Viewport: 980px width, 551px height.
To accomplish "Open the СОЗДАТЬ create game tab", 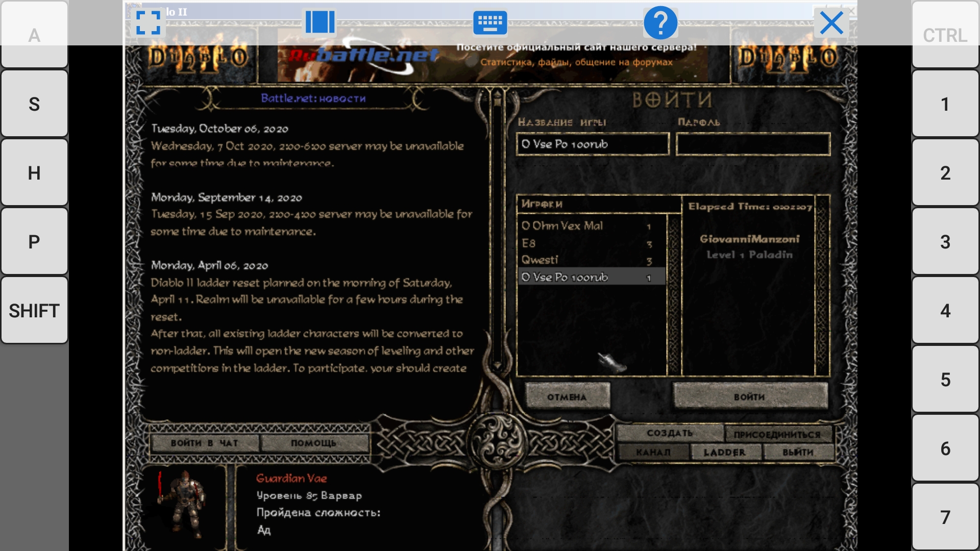I will tap(670, 433).
